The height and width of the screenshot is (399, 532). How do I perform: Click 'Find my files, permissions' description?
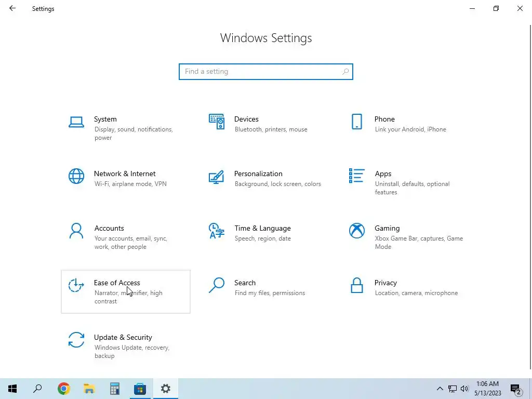coord(270,293)
